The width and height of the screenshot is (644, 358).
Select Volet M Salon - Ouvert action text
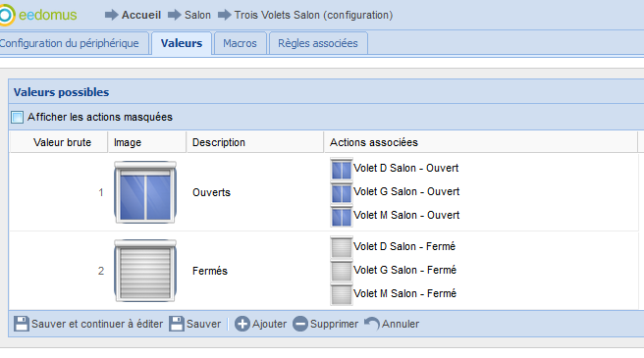coord(406,215)
